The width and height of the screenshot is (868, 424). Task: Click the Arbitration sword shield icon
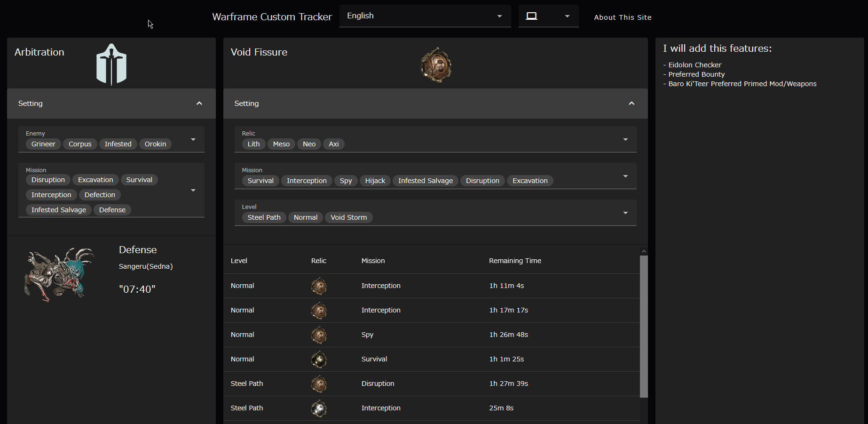tap(111, 65)
